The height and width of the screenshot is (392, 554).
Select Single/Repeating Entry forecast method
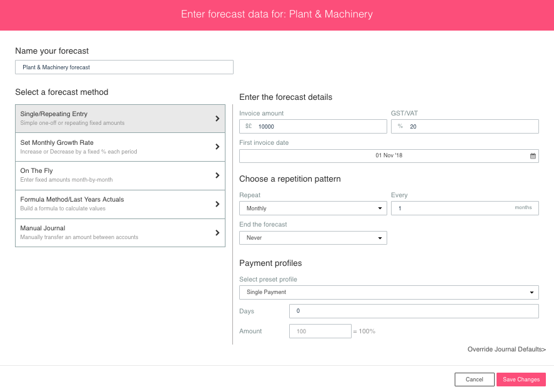click(x=120, y=119)
